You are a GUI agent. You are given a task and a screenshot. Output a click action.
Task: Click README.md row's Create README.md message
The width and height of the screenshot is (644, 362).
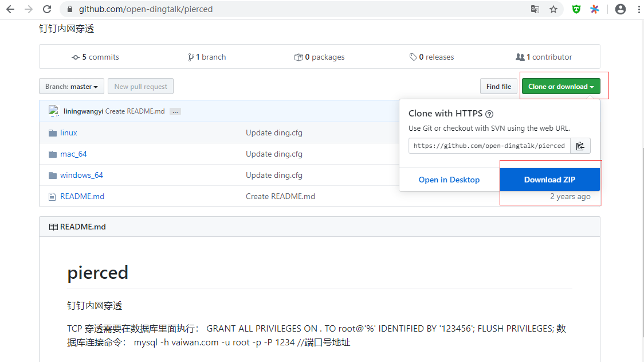click(x=280, y=197)
